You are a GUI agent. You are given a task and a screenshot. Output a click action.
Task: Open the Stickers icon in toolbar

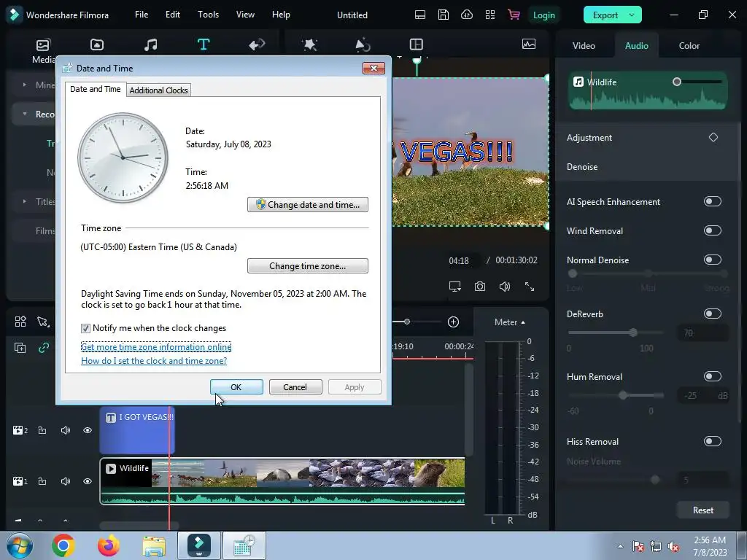tap(363, 44)
